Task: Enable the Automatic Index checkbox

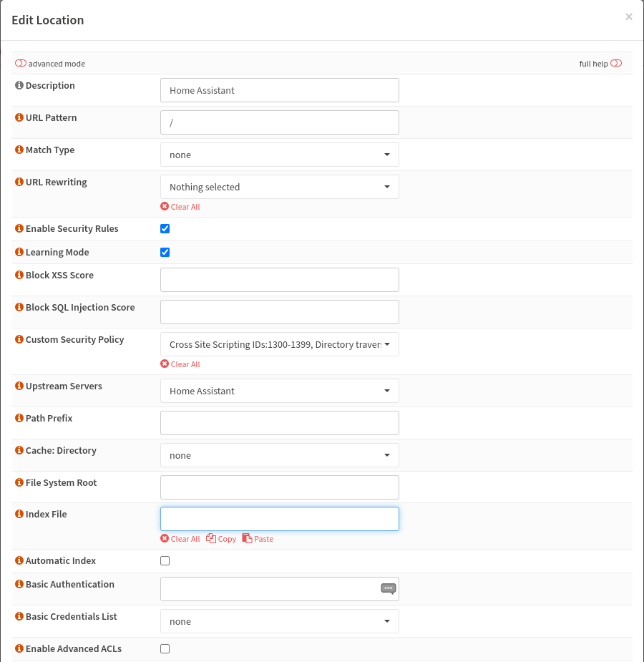Action: click(165, 561)
